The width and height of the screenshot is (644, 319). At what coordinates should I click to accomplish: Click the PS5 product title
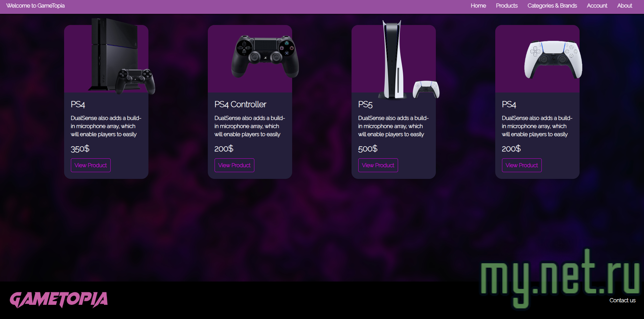(365, 105)
